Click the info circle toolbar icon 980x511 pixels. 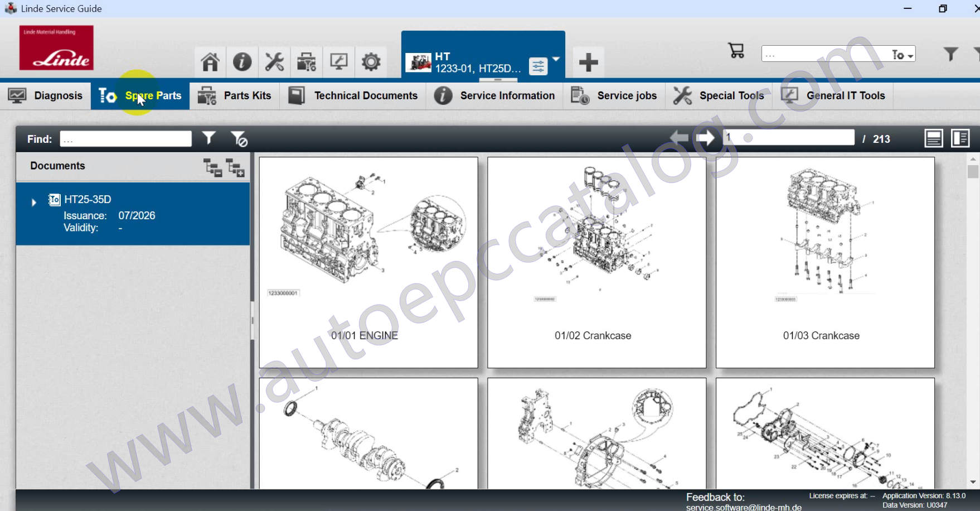pos(242,62)
